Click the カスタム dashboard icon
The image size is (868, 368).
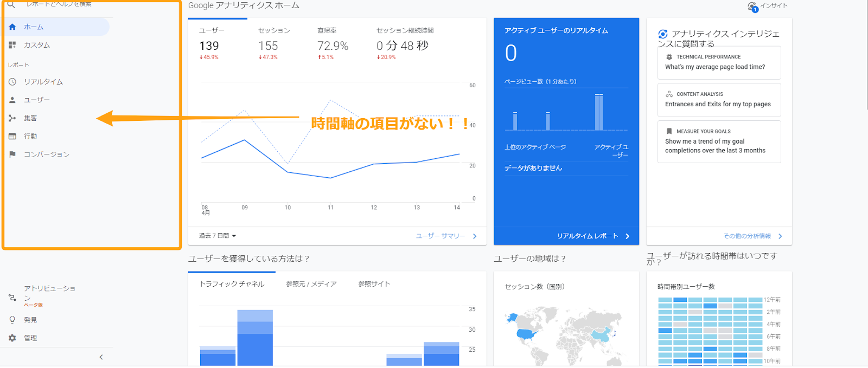(12, 45)
